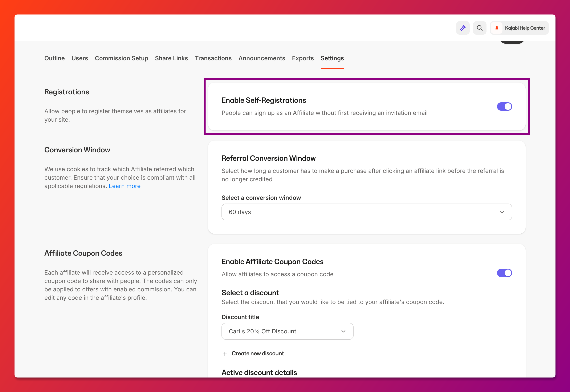Open the Kajabi Help Center account menu
Viewport: 570px width, 392px height.
519,28
